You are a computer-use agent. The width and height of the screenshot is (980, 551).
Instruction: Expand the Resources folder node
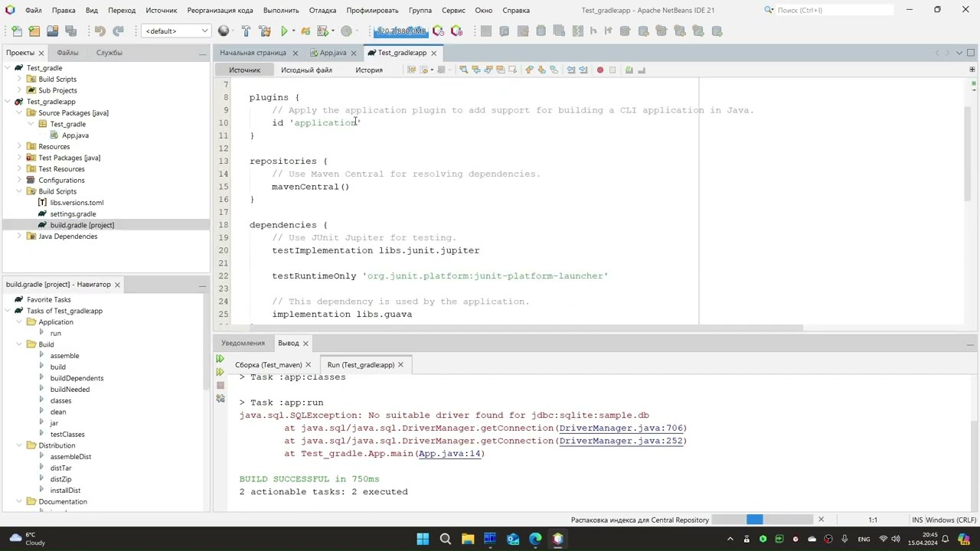click(x=19, y=146)
